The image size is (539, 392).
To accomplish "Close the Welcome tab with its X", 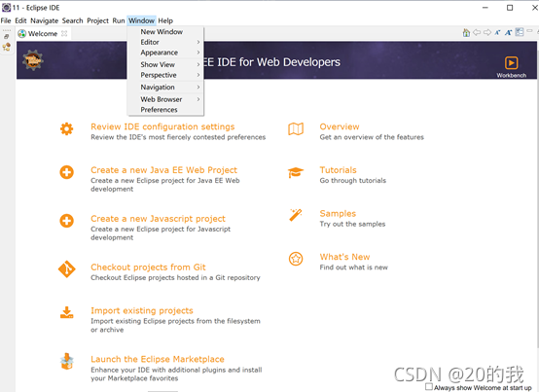I will [x=64, y=33].
